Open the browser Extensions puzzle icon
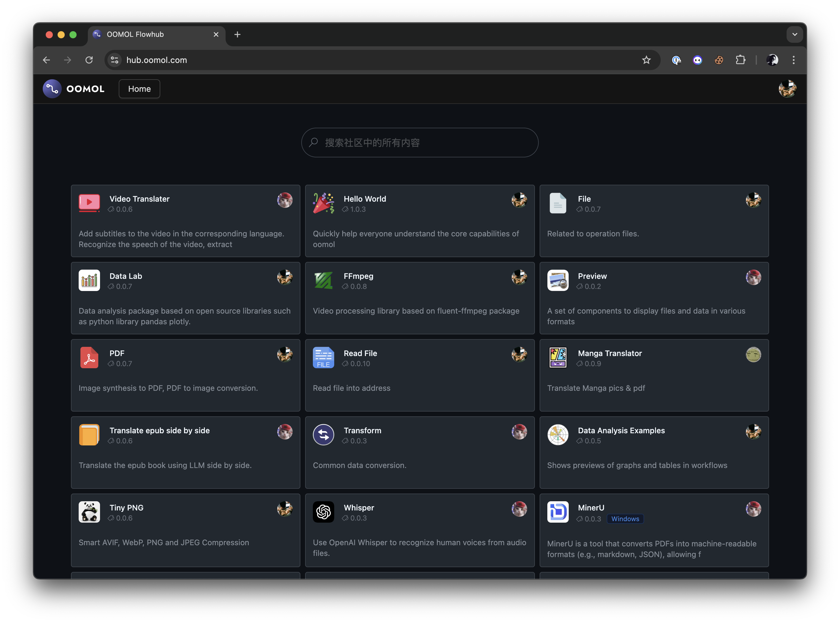The width and height of the screenshot is (840, 623). 740,60
